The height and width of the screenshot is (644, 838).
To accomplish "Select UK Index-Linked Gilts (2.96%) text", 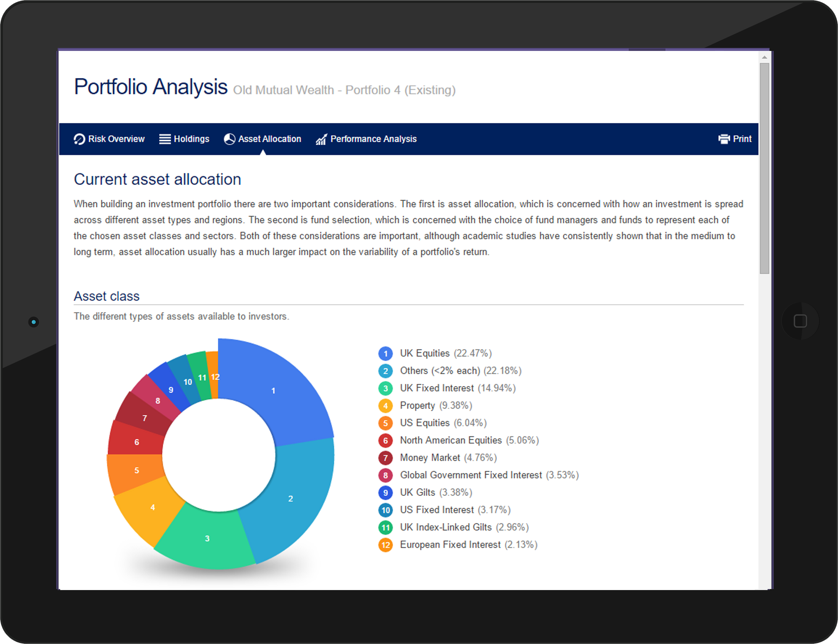I will tap(465, 527).
